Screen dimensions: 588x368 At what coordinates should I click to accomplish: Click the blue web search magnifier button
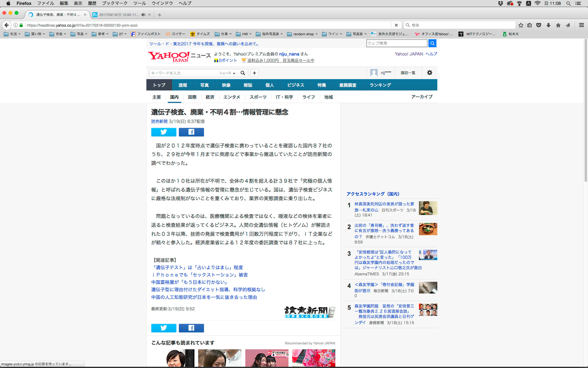[x=432, y=43]
